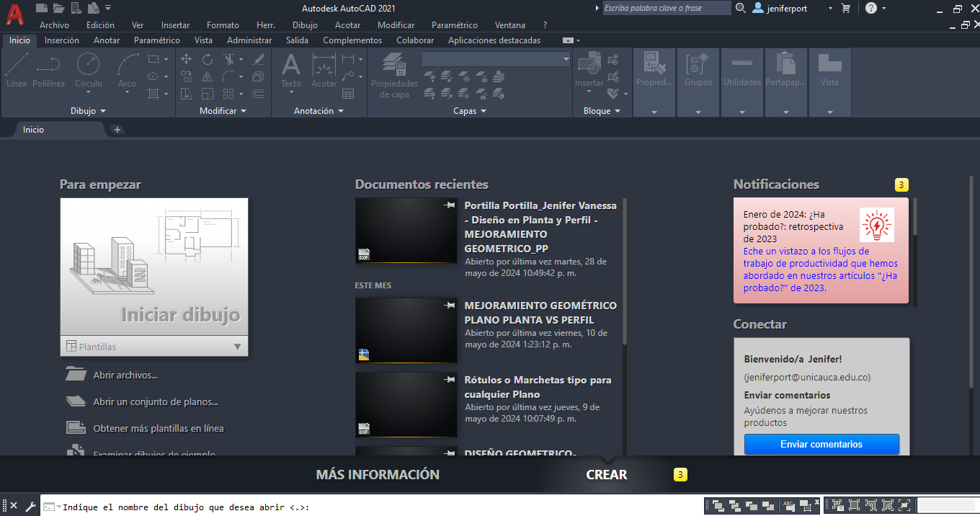Image resolution: width=980 pixels, height=516 pixels.
Task: Open the recent drawing MEJORAMIENTO GEOMÉTRICO thumbnail
Action: pyautogui.click(x=406, y=330)
